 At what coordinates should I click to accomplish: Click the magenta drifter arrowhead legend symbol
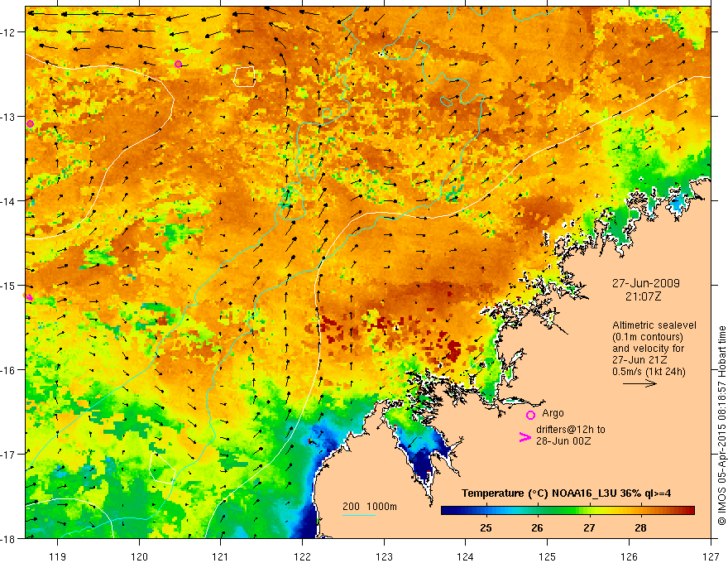(x=524, y=437)
